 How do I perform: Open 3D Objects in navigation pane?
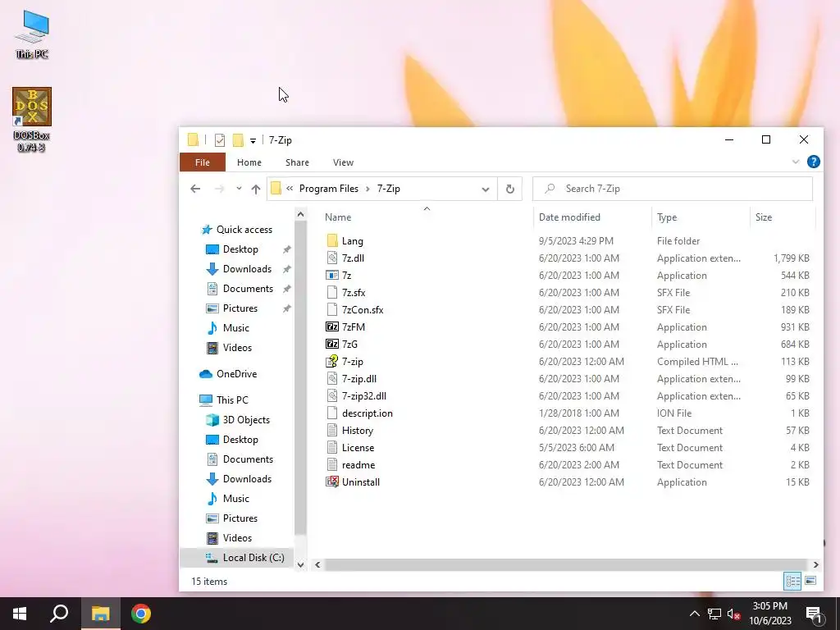coord(246,420)
